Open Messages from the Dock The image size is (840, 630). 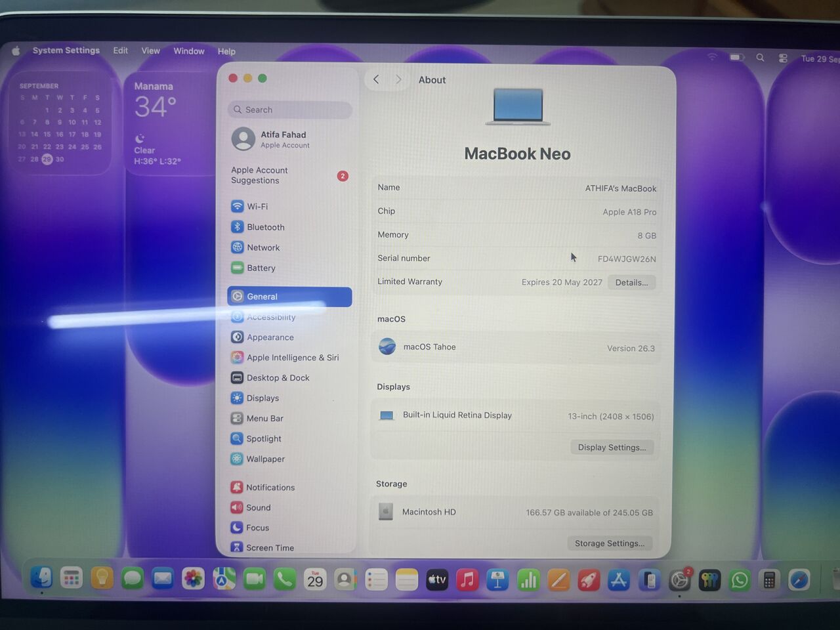click(x=132, y=579)
